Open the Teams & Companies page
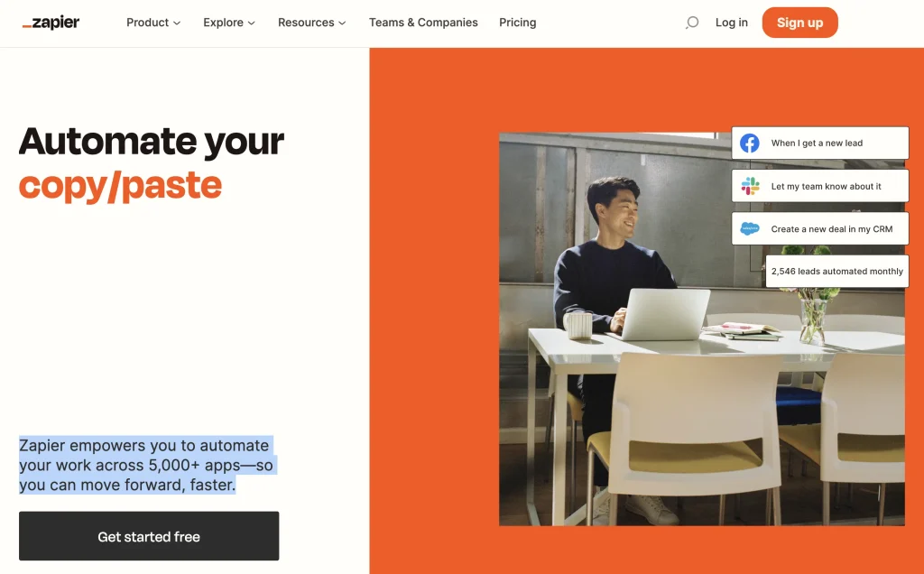Viewport: 924px width, 574px height. point(423,23)
